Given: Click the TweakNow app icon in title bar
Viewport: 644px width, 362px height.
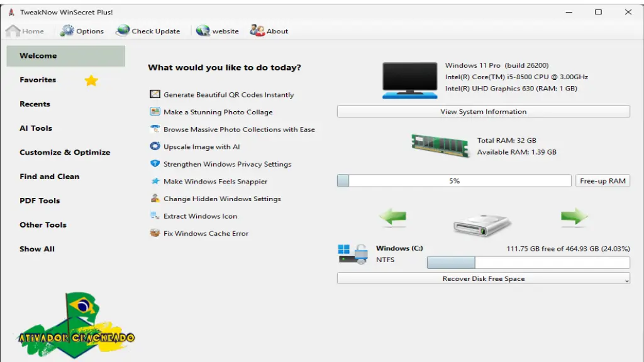Looking at the screenshot, I should click(11, 12).
